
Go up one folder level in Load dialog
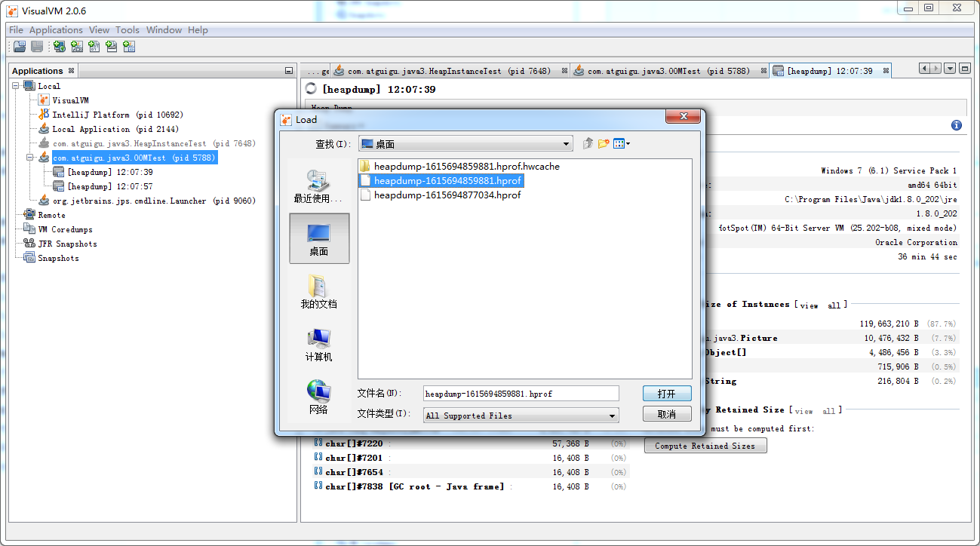(x=588, y=144)
